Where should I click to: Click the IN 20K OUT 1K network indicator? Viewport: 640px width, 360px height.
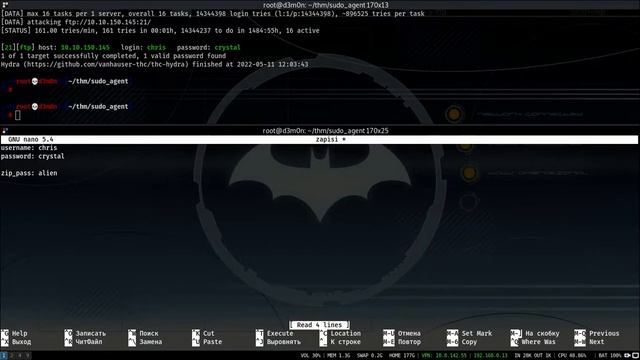pos(533,356)
